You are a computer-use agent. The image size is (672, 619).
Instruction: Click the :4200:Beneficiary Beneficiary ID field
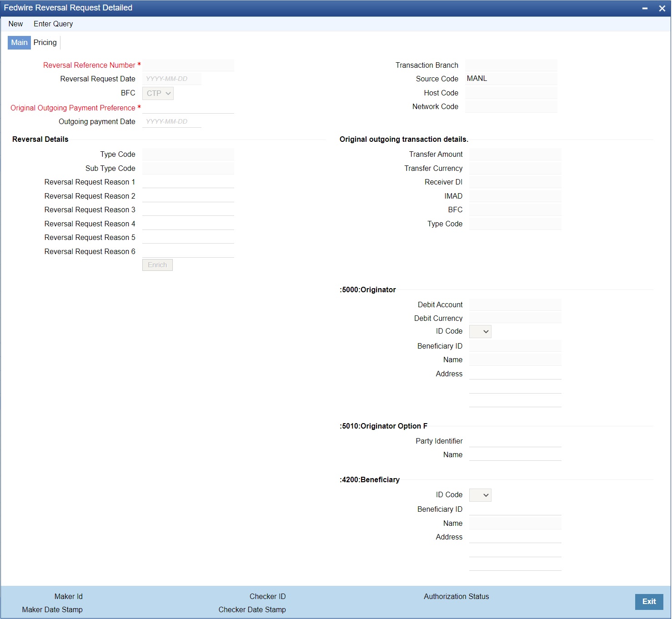[515, 509]
